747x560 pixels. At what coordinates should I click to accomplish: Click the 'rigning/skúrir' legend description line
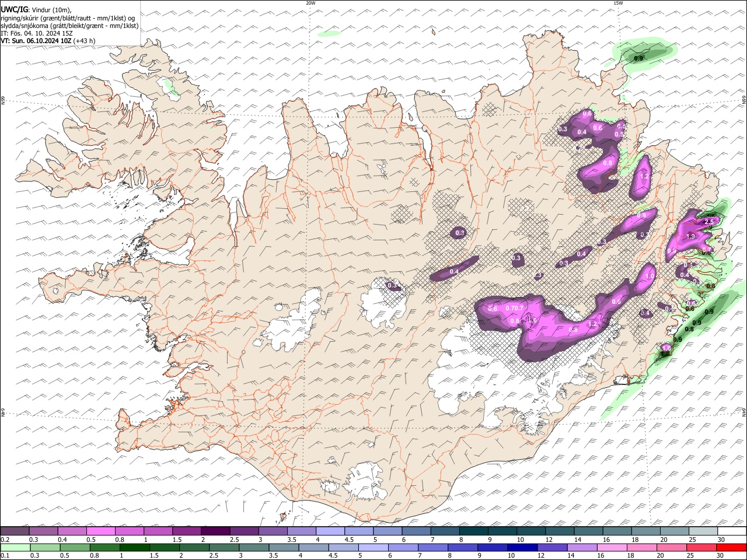coord(68,17)
